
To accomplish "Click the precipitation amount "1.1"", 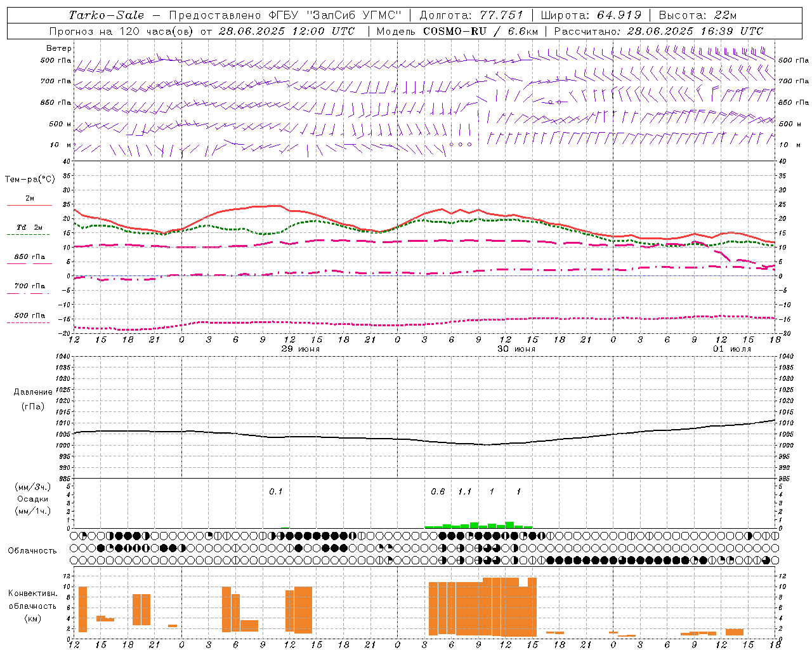I will [464, 491].
